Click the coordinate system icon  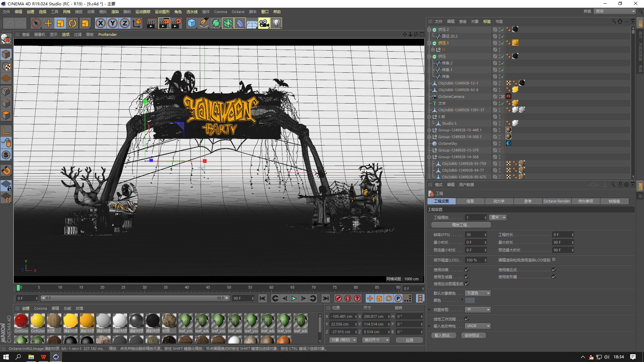(x=137, y=23)
